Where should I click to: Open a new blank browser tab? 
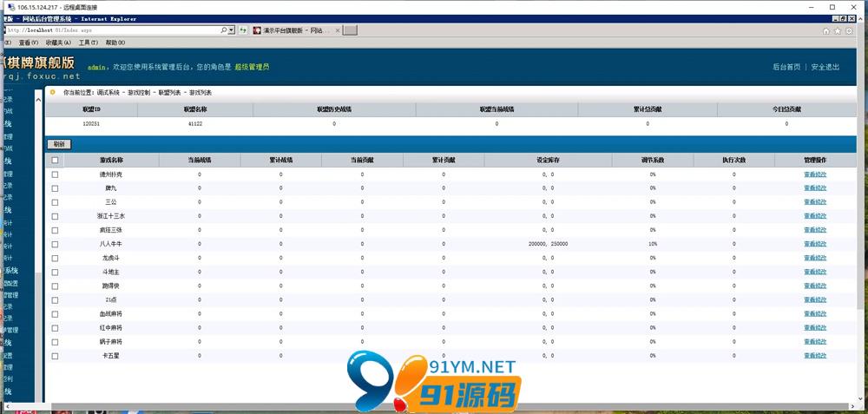tap(350, 30)
